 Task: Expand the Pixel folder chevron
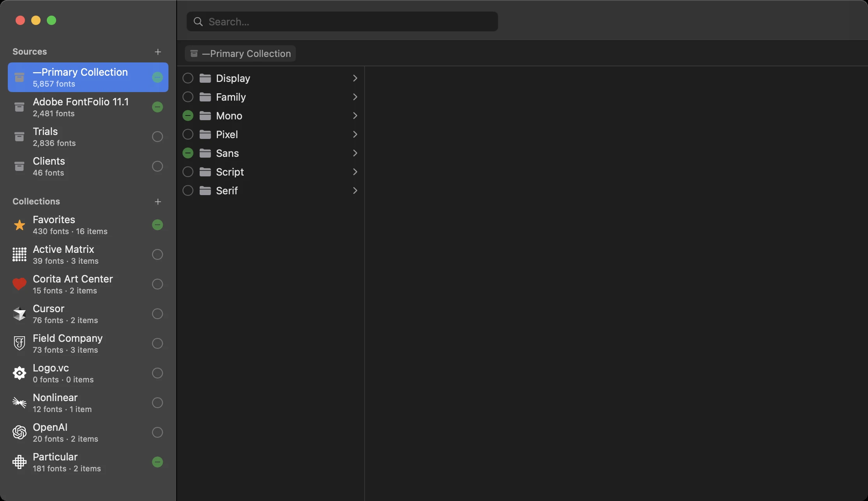click(355, 134)
